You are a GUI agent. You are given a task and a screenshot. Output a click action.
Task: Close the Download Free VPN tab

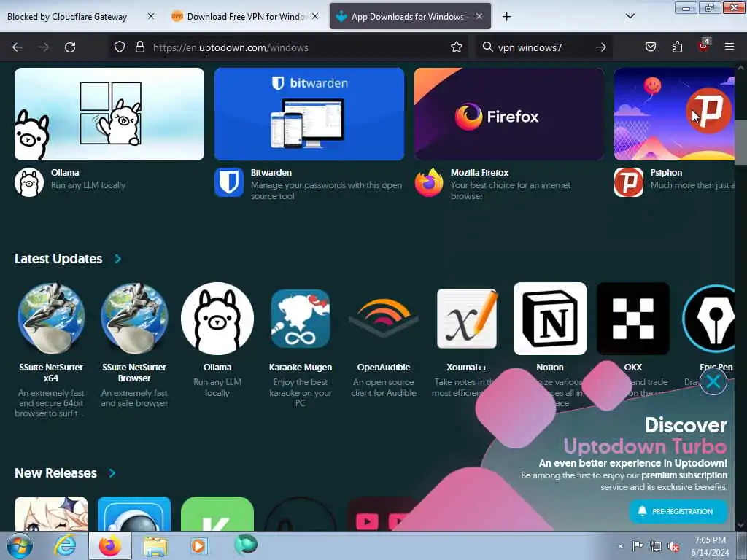pyautogui.click(x=315, y=17)
